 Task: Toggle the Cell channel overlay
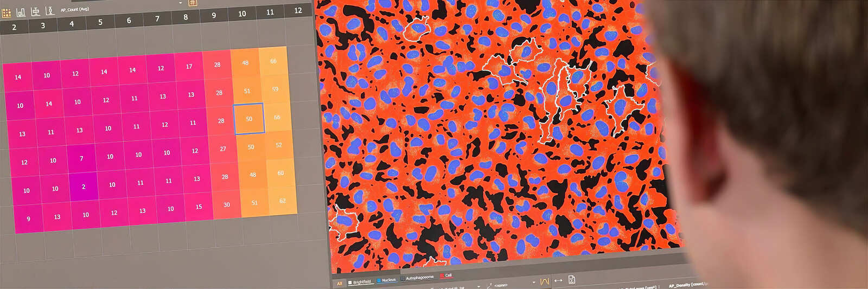(446, 275)
